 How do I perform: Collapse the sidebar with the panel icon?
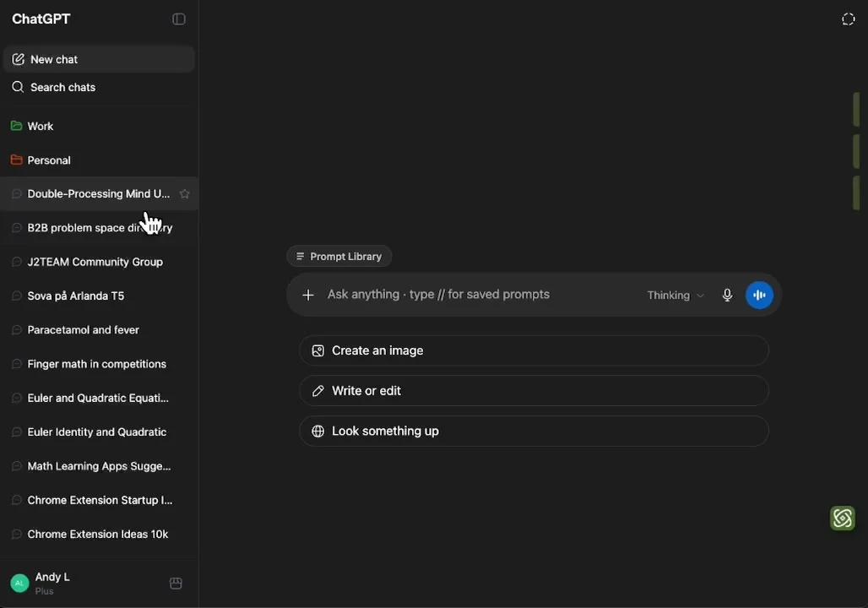click(178, 19)
